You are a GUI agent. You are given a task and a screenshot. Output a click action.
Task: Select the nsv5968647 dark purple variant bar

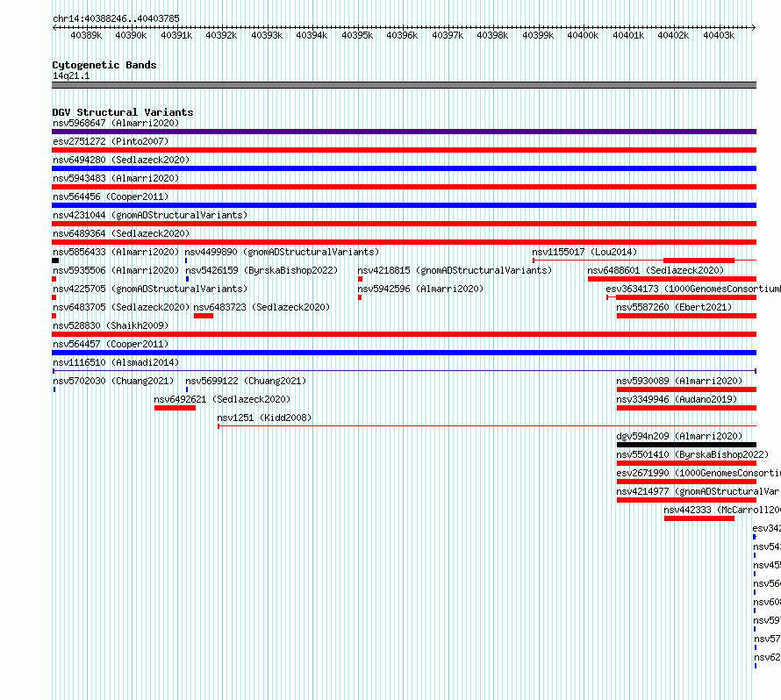(x=404, y=132)
